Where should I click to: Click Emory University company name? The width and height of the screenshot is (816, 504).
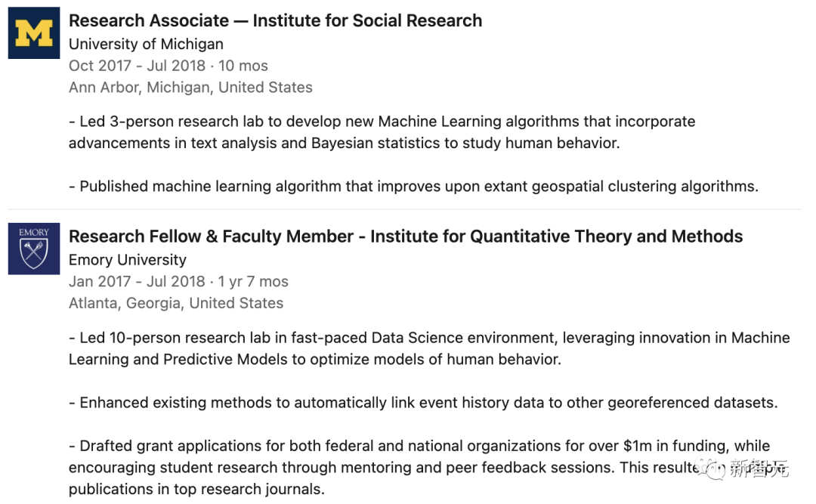[127, 259]
